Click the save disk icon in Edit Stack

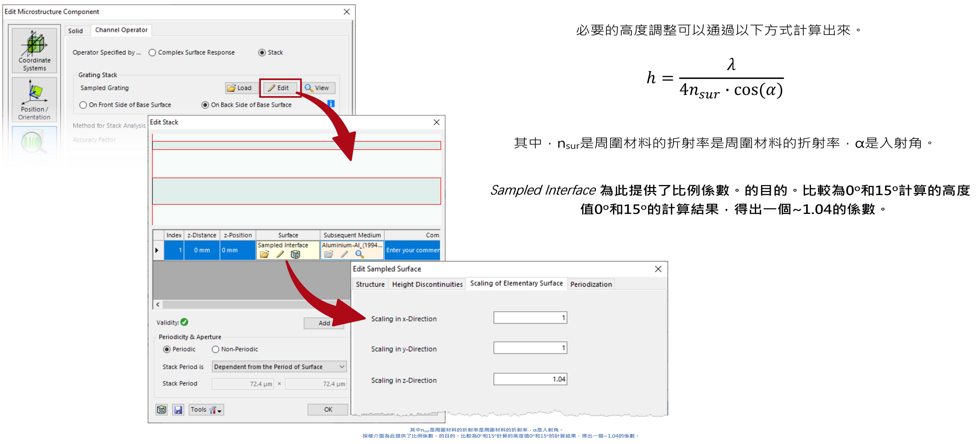[178, 409]
